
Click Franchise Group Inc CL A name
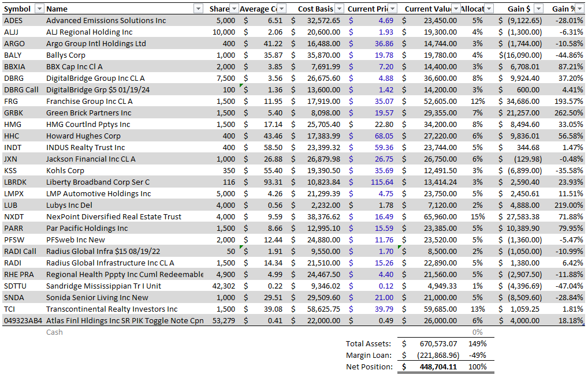pyautogui.click(x=90, y=102)
